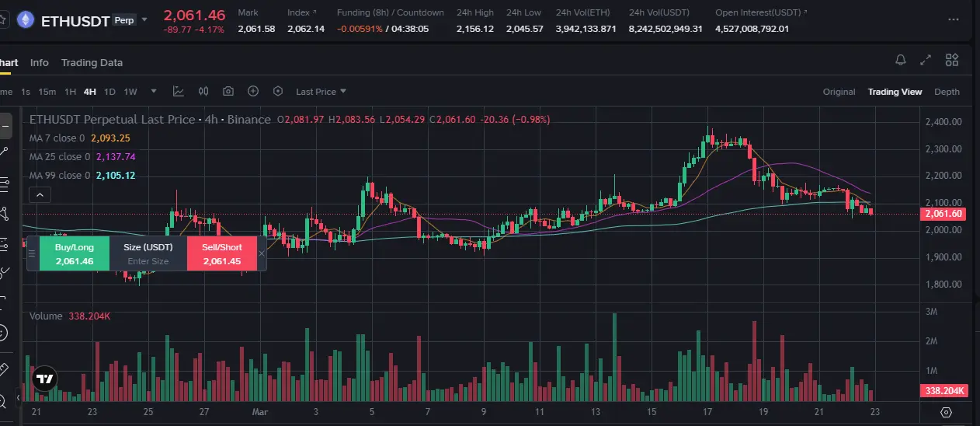980x426 pixels.
Task: Click the Mark price 2,061.58
Action: [256, 29]
